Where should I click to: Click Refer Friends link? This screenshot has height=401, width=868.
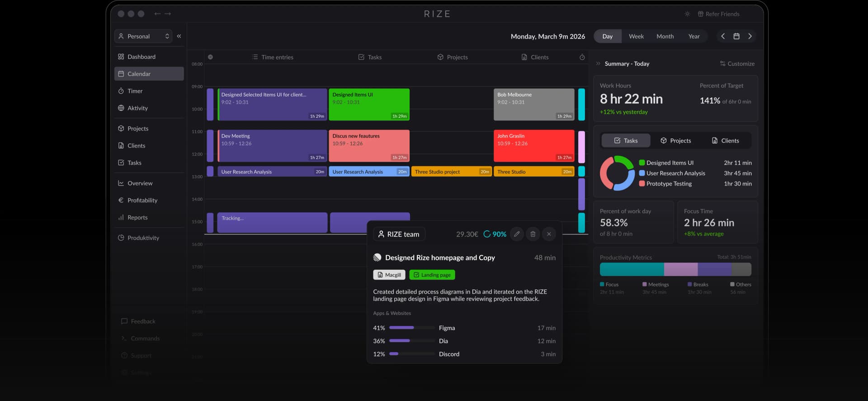[x=718, y=14]
